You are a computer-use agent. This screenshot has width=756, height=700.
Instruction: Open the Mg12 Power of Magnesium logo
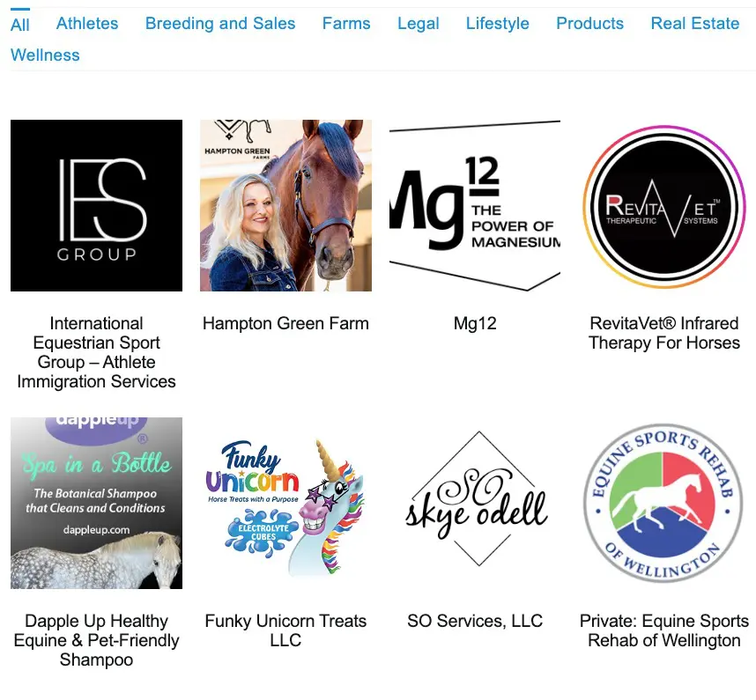point(475,205)
